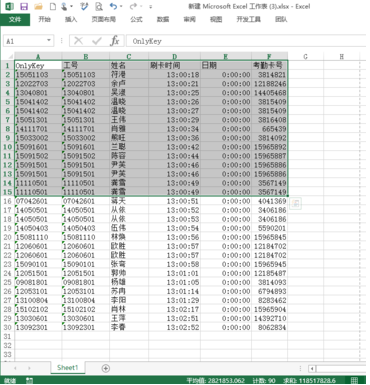Click card number cell 4041369
The image size is (370, 385).
tap(269, 201)
